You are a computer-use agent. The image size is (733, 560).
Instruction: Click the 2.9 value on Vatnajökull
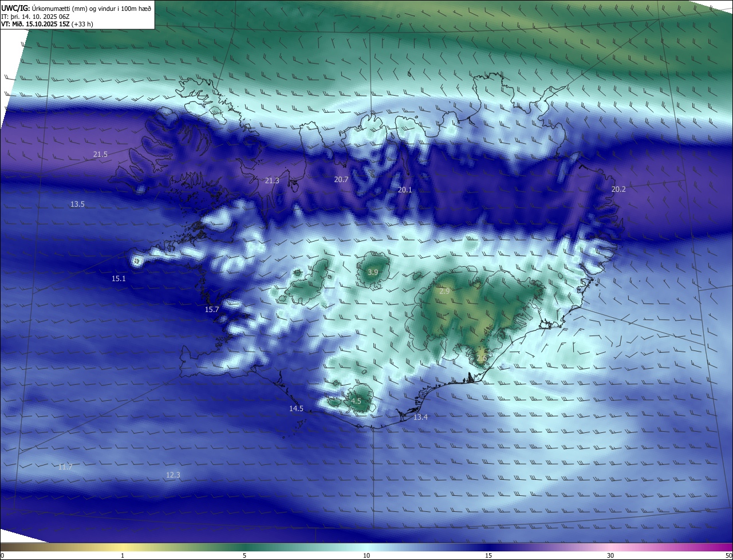pyautogui.click(x=444, y=292)
